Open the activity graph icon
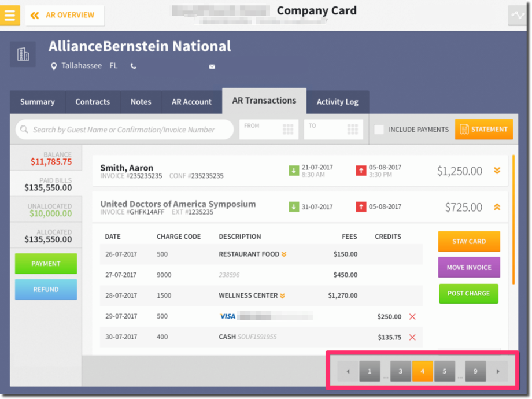This screenshot has height=399, width=532. (517, 15)
